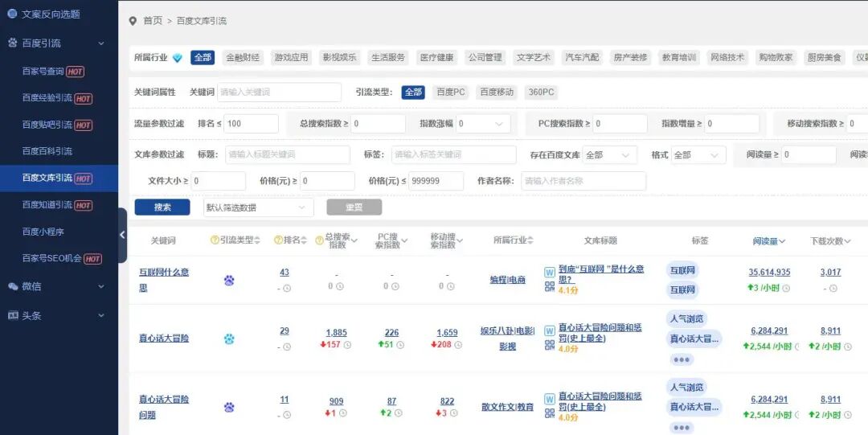
Task: Click the paw icon in the 真心话大冒险问题 row
Action: pos(229,408)
